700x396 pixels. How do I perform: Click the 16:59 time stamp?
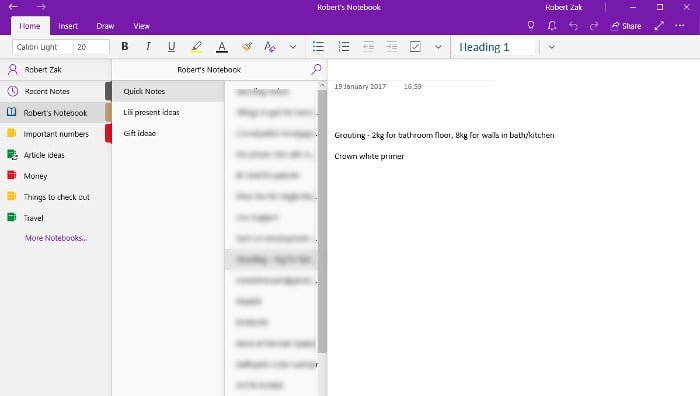click(x=412, y=86)
